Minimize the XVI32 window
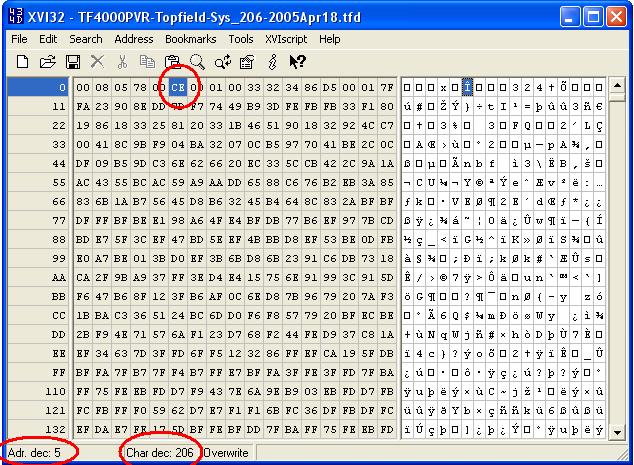634x465 pixels. point(569,17)
